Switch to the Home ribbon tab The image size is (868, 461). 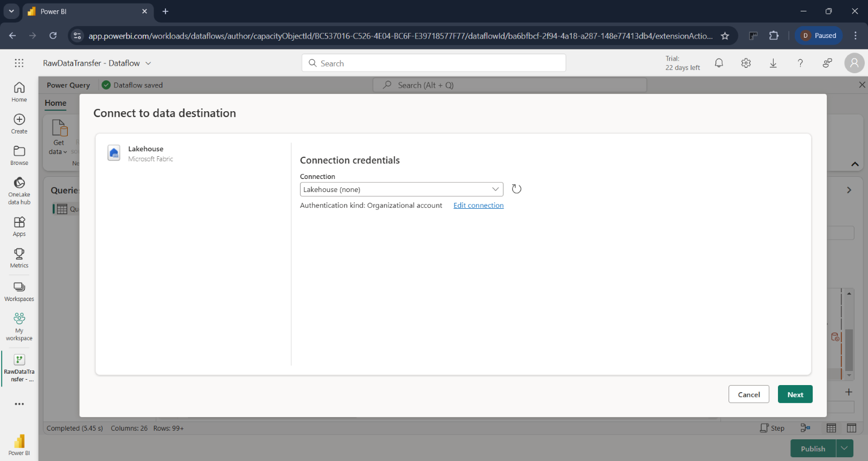tap(55, 103)
